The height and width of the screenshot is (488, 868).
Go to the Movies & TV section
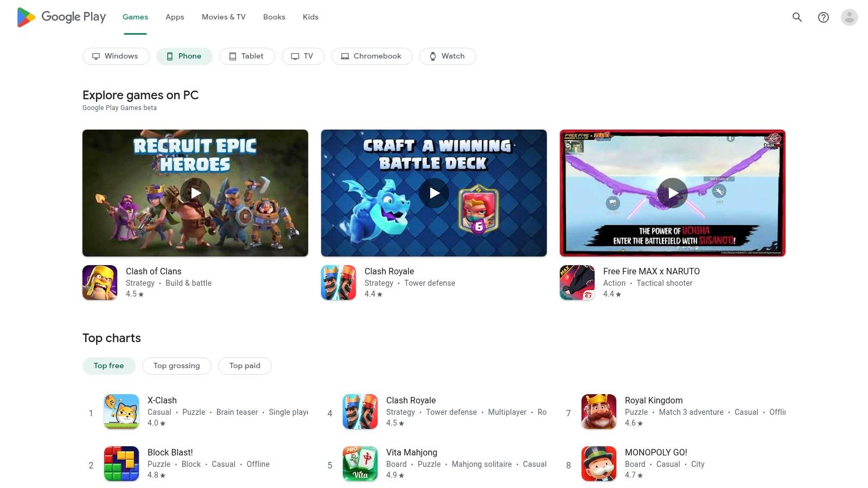(x=223, y=17)
